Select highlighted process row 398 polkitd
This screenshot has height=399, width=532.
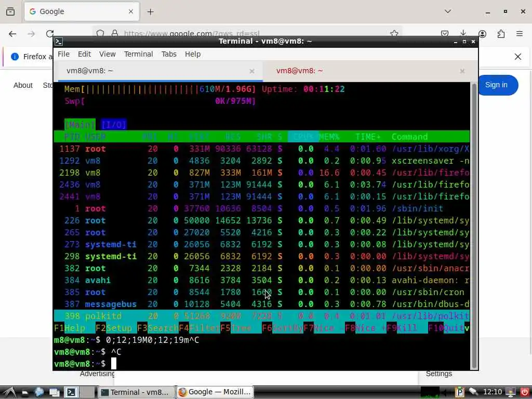(262, 316)
